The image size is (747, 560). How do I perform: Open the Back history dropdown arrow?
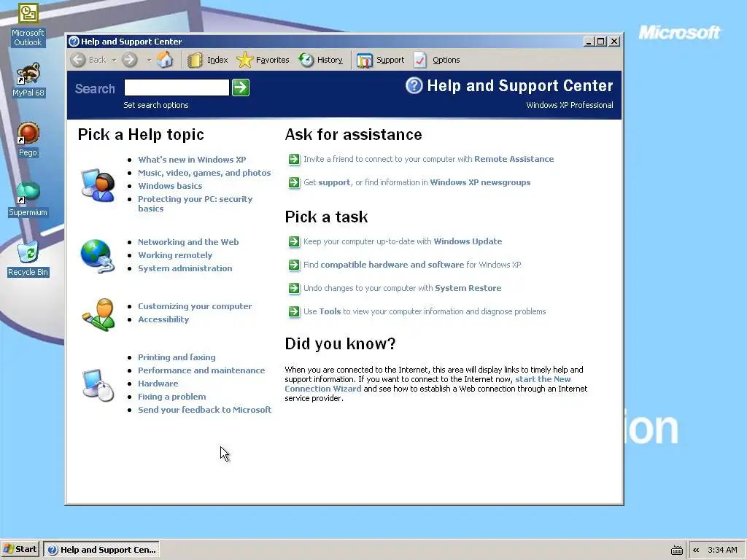(x=114, y=61)
